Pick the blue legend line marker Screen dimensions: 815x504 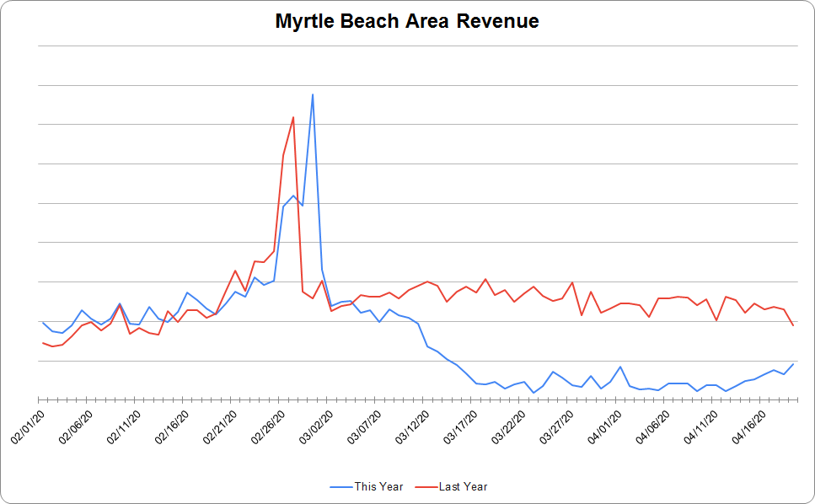pyautogui.click(x=341, y=487)
